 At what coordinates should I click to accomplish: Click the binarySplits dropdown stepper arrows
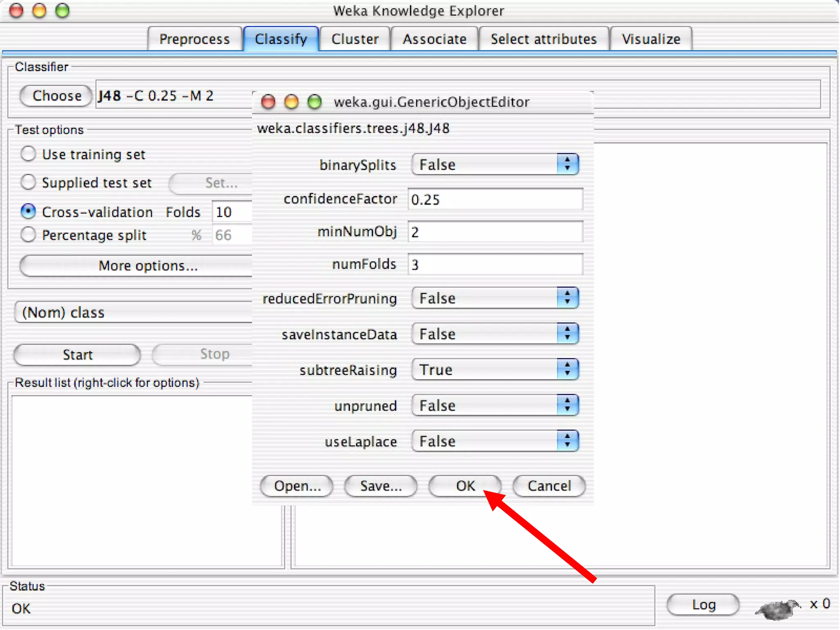[x=568, y=164]
